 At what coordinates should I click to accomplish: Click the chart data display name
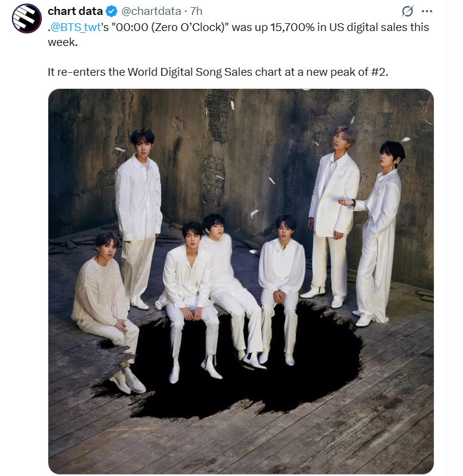[75, 11]
